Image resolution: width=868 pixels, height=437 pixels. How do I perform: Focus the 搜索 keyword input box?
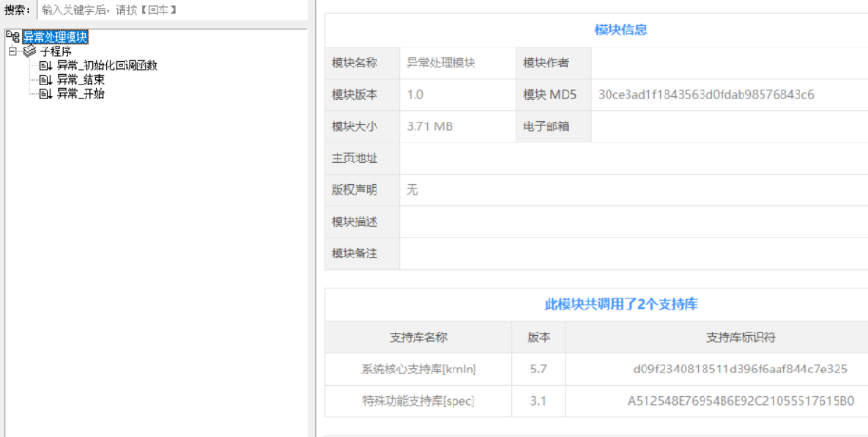[171, 9]
